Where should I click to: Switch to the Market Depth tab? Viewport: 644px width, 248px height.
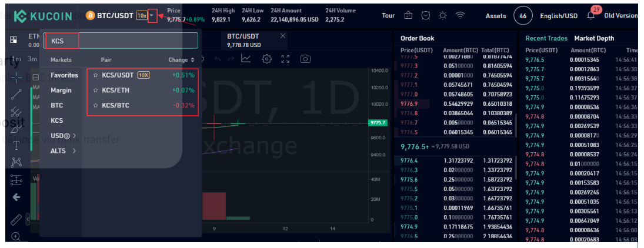(594, 38)
